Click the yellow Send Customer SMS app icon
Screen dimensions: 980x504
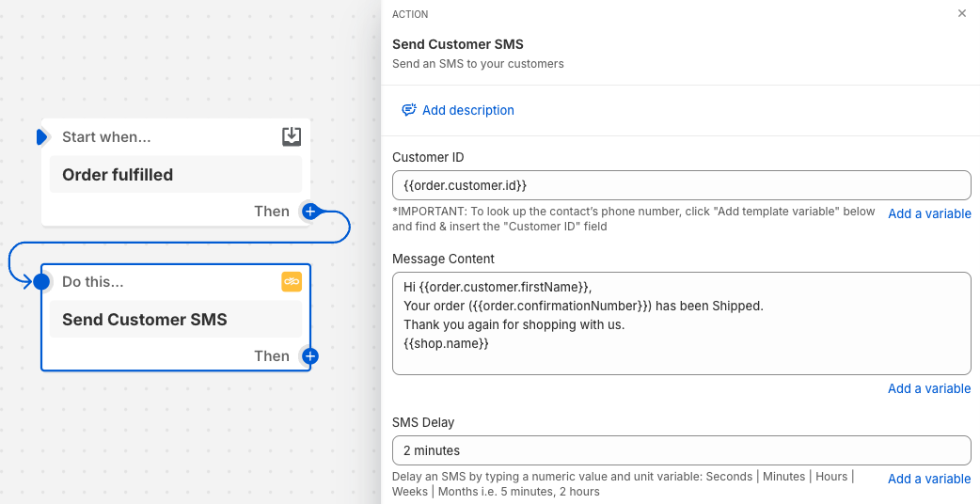coord(292,282)
